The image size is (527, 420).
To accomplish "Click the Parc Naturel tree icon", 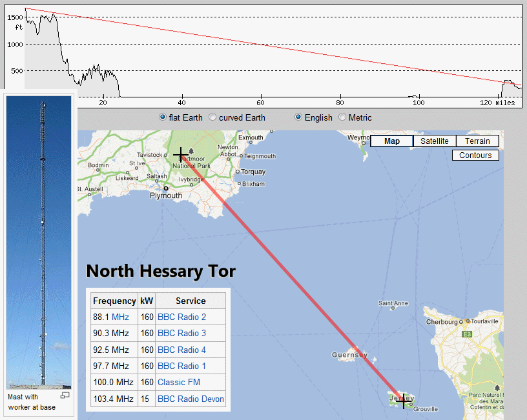I will coord(497,388).
